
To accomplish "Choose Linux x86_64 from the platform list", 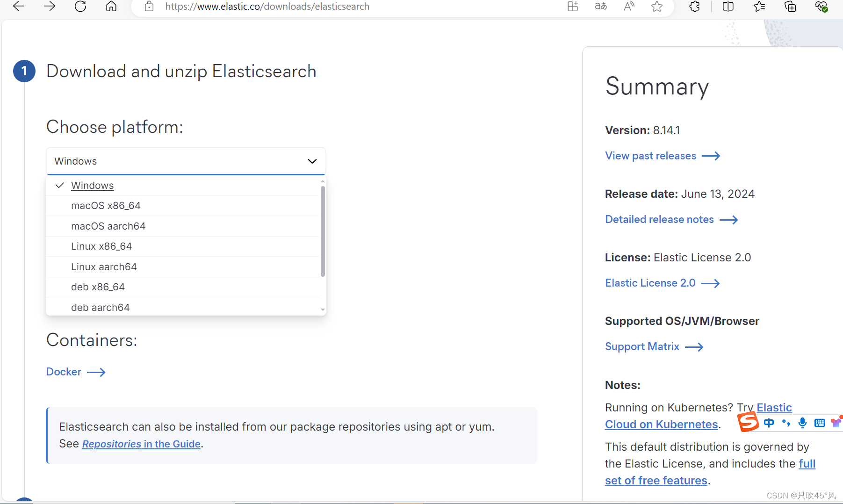I will pos(183,246).
